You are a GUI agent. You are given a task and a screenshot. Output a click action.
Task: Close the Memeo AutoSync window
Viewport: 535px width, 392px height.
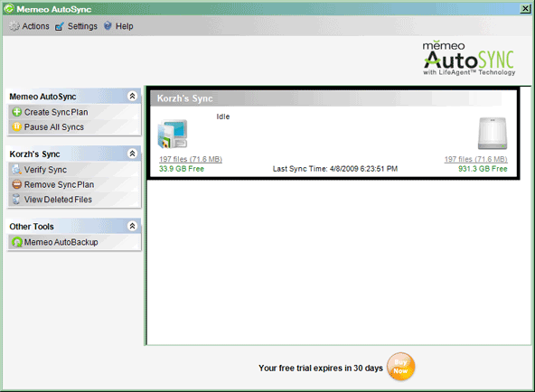[x=525, y=8]
